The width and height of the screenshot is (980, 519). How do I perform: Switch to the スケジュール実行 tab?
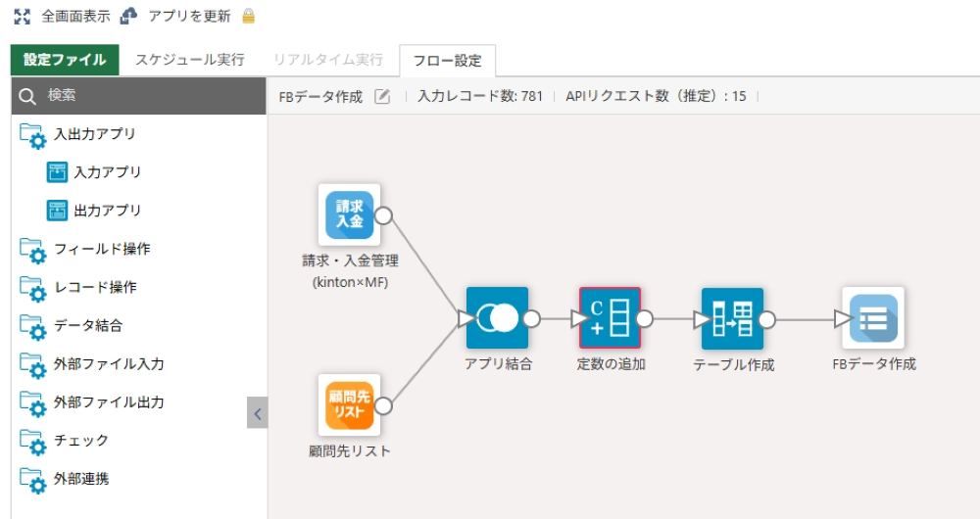click(190, 60)
